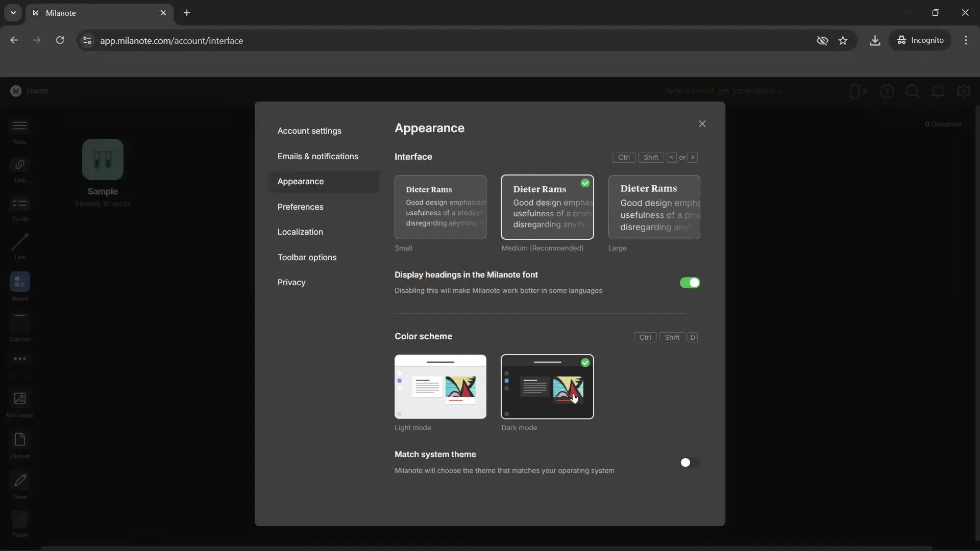Image resolution: width=980 pixels, height=551 pixels.
Task: Open the browser tab list dropdown
Action: [13, 13]
